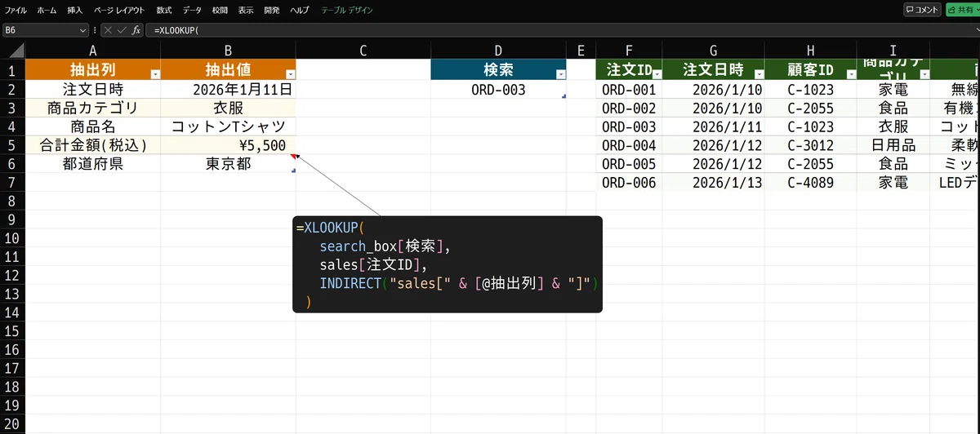The image size is (980, 434).
Task: Open filter dropdown for 商品カテゴリ header in column I
Action: tap(924, 74)
